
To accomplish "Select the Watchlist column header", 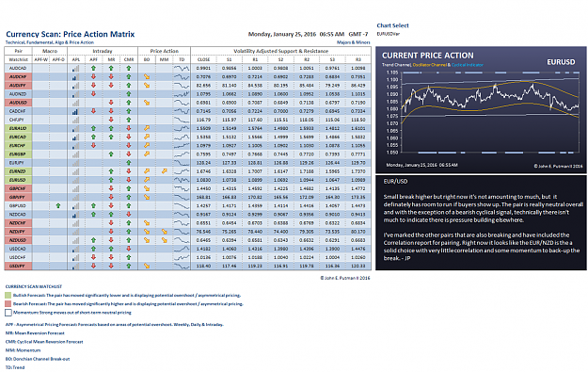I will point(19,59).
